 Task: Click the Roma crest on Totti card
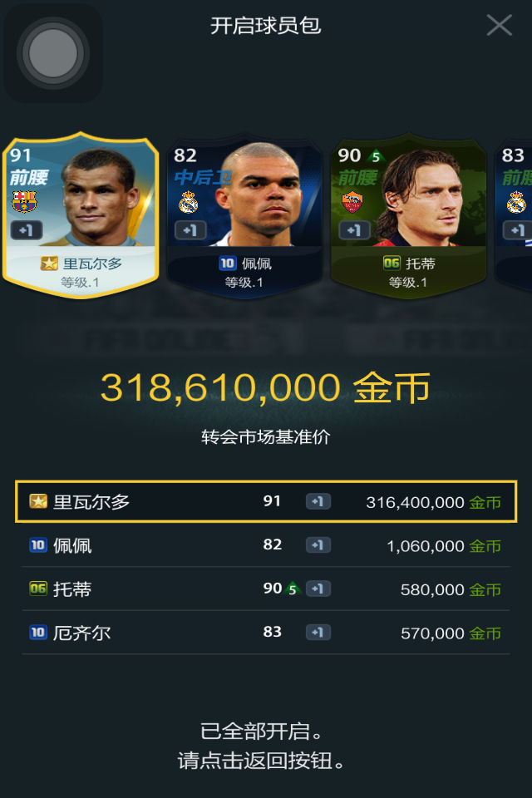352,202
